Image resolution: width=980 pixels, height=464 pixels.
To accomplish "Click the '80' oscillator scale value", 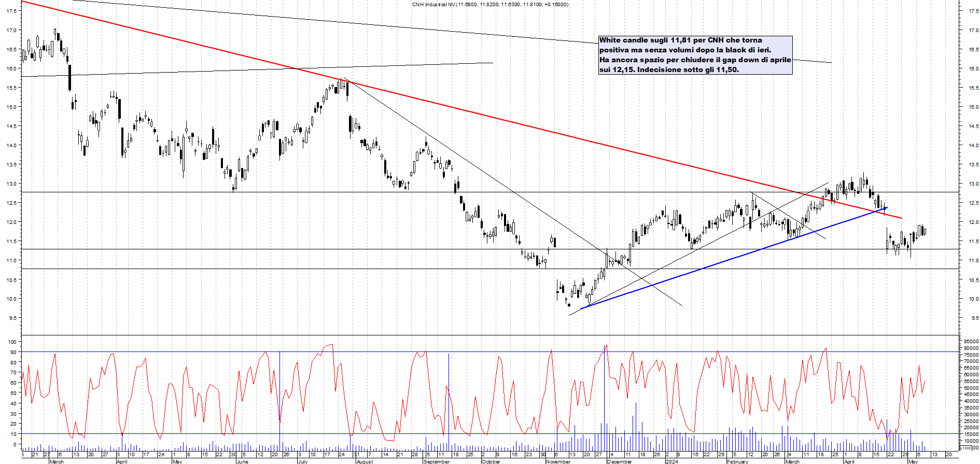I will pyautogui.click(x=13, y=362).
